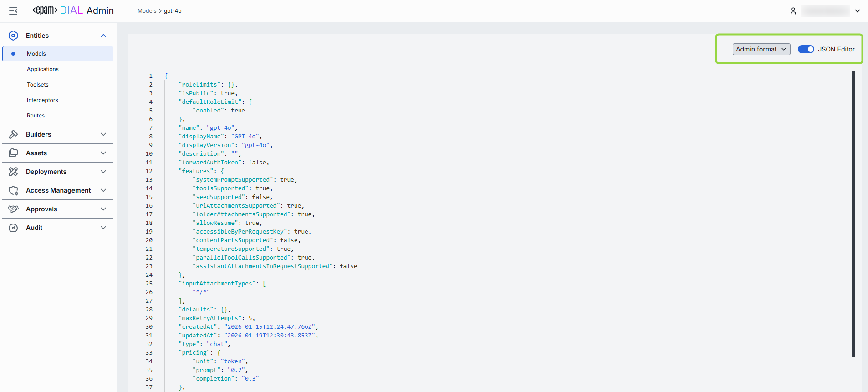Click the JSON editor vertical scrollbar
This screenshot has width=868, height=392.
coord(853,214)
